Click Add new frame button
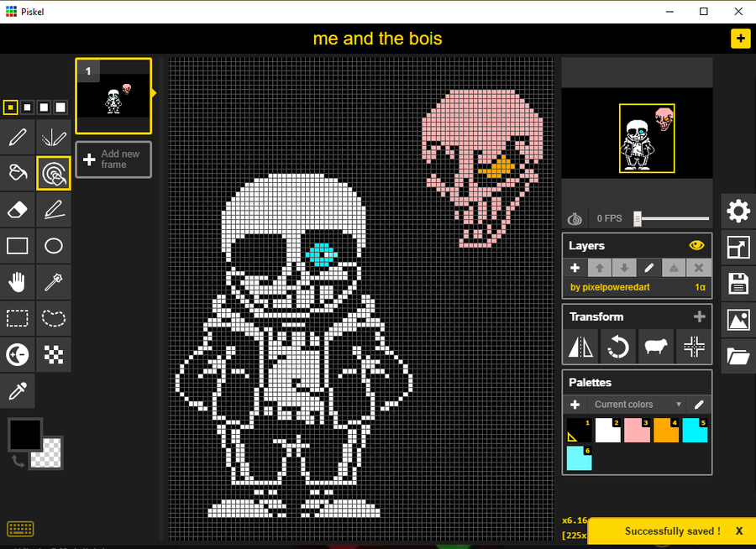This screenshot has height=549, width=756. [x=113, y=159]
